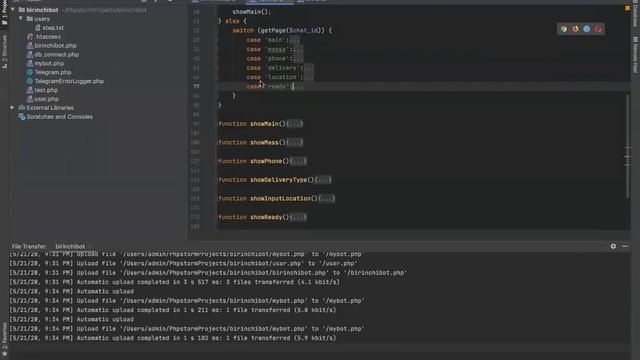Select Scratches and Consoles node
The width and height of the screenshot is (640, 360).
(x=59, y=117)
